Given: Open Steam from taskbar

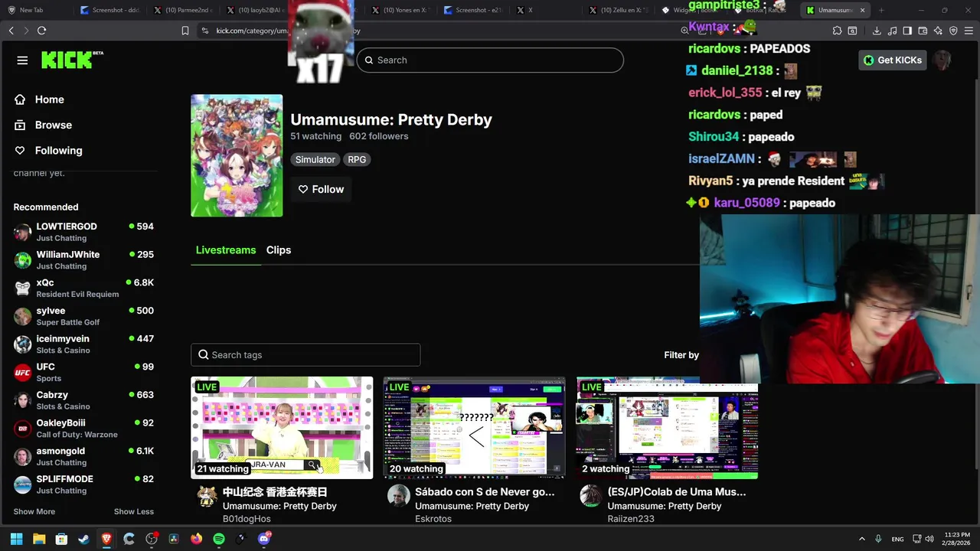Looking at the screenshot, I should [x=83, y=539].
